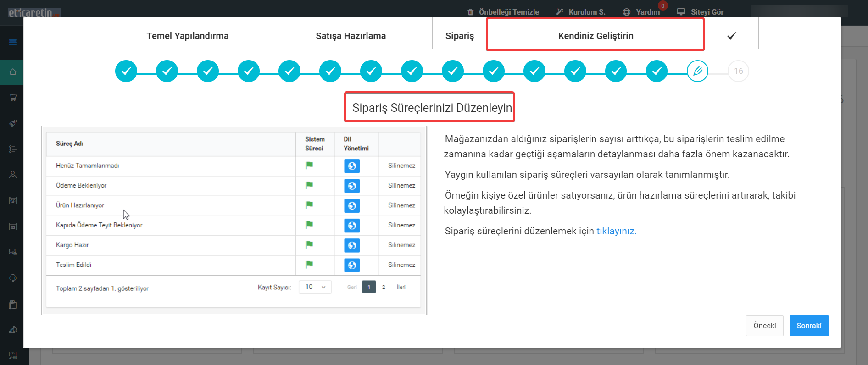Image resolution: width=868 pixels, height=365 pixels.
Task: Open the shopping cart sidebar icon
Action: click(13, 97)
